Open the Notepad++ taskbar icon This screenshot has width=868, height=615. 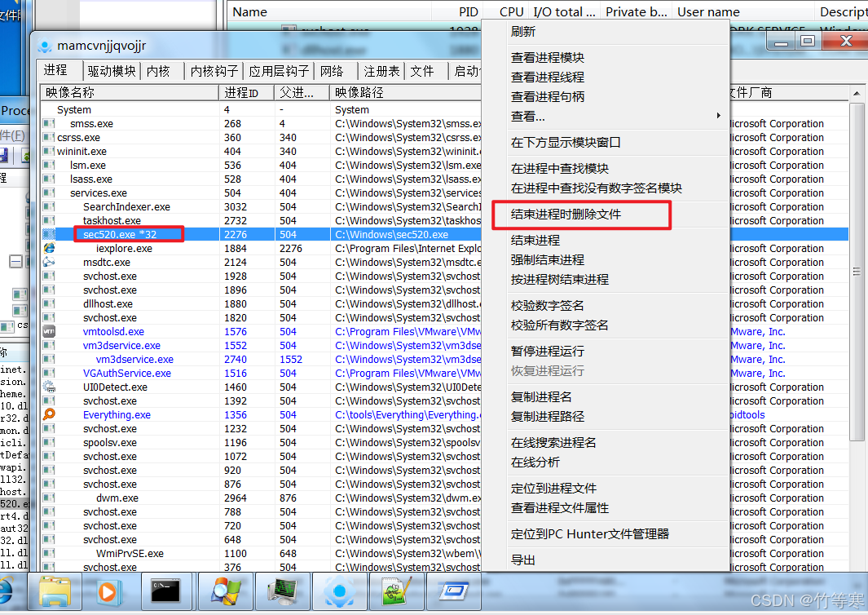[x=396, y=592]
